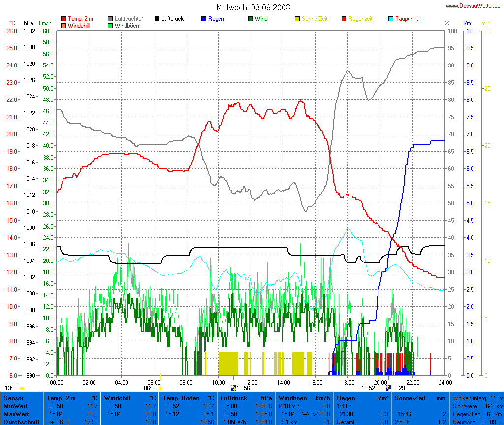
Task: Click the light green Windböen legend swatch
Action: pyautogui.click(x=111, y=25)
